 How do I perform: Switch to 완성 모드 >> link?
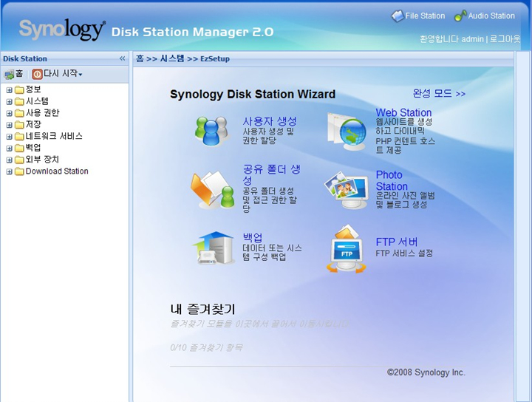[x=439, y=93]
